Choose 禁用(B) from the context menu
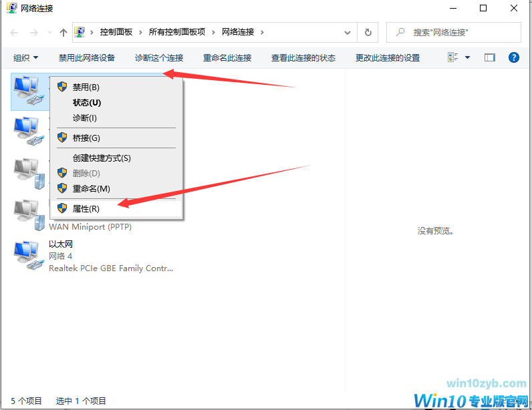Image resolution: width=532 pixels, height=410 pixels. click(116, 87)
